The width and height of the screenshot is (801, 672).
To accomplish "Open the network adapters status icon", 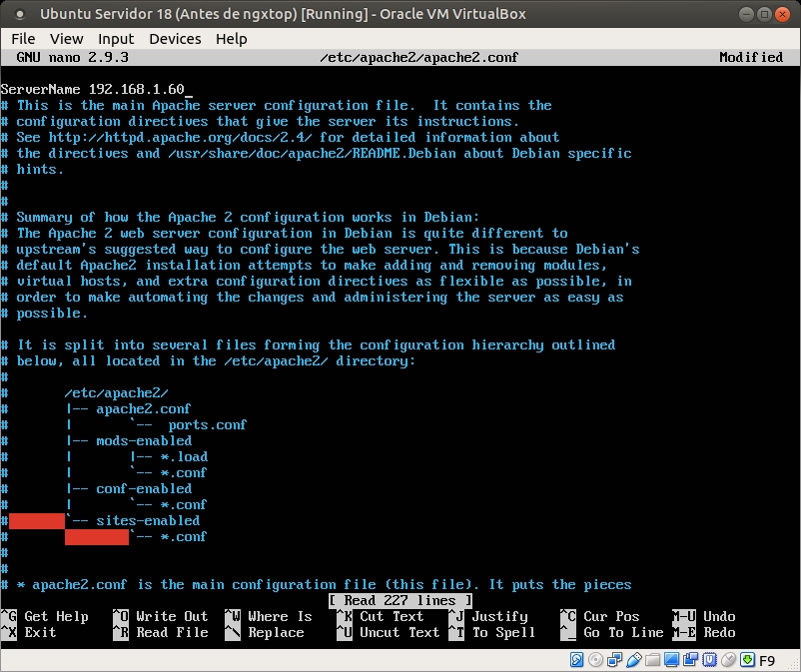I will tap(614, 660).
